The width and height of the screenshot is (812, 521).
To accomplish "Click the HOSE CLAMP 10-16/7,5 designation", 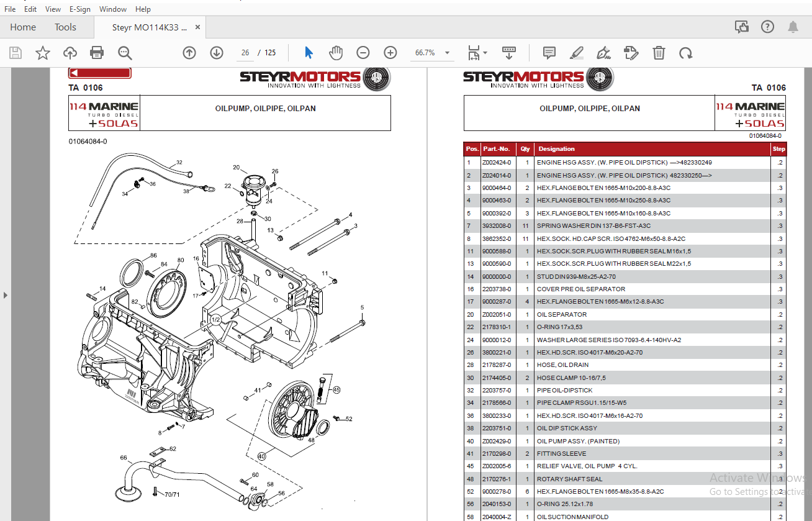I will point(571,378).
